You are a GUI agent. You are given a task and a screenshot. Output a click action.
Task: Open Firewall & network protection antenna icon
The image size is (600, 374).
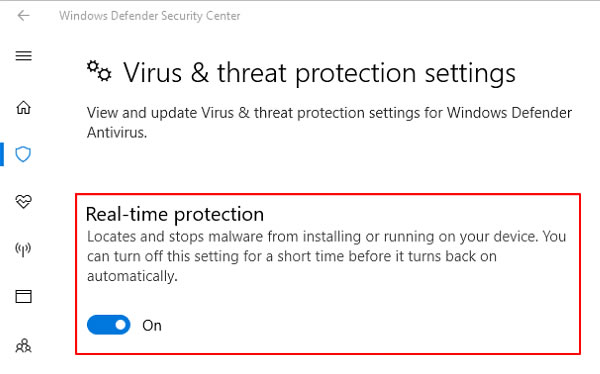[23, 250]
